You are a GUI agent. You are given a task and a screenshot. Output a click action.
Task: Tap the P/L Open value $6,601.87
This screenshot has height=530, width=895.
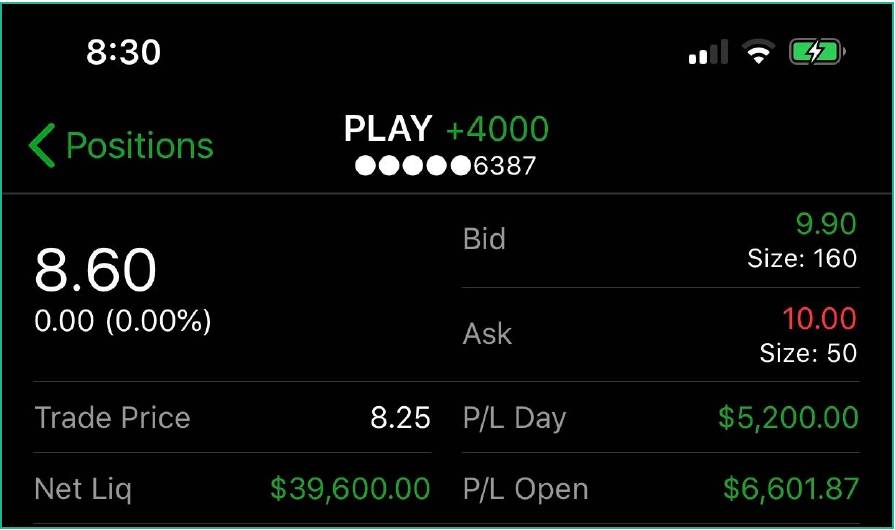point(790,489)
